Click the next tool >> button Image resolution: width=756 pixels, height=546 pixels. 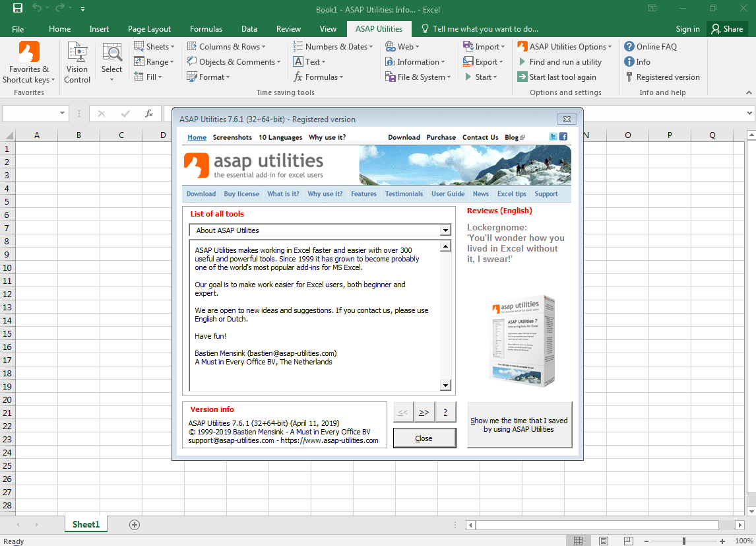424,413
